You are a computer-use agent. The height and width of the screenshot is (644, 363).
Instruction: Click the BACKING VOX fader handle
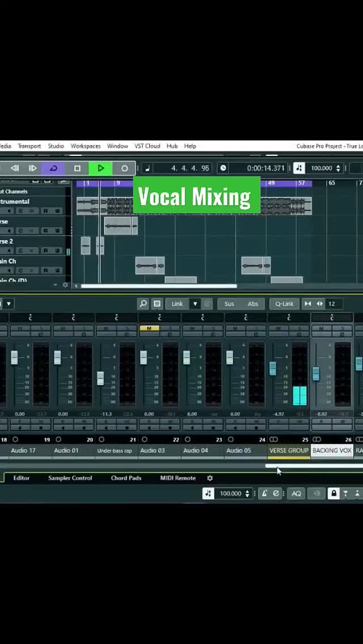[316, 374]
